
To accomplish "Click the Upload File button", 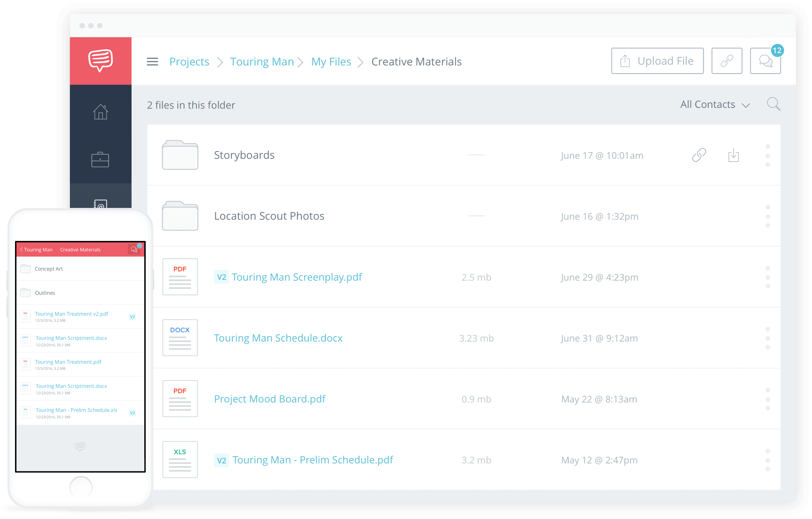I will [x=656, y=61].
